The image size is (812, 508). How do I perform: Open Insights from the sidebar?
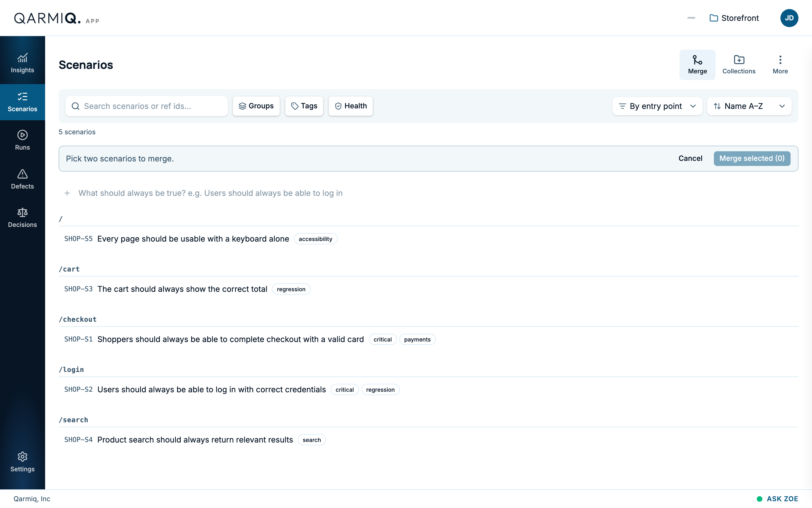[x=23, y=63]
